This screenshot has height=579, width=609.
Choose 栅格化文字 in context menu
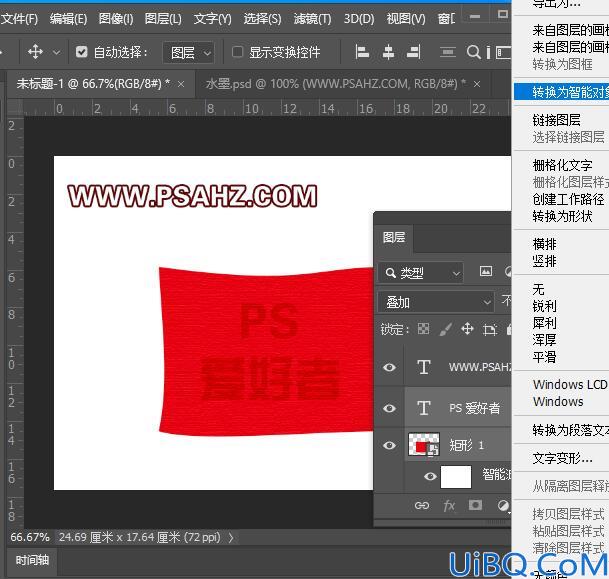pos(562,165)
